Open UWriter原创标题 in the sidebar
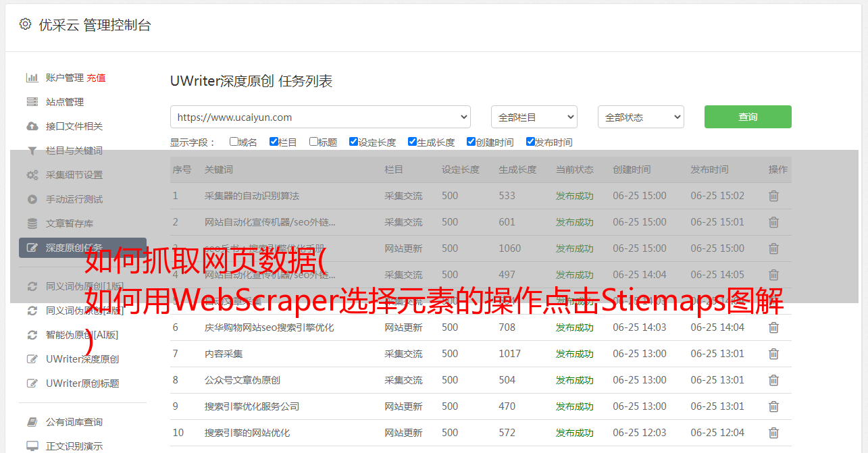 [82, 383]
